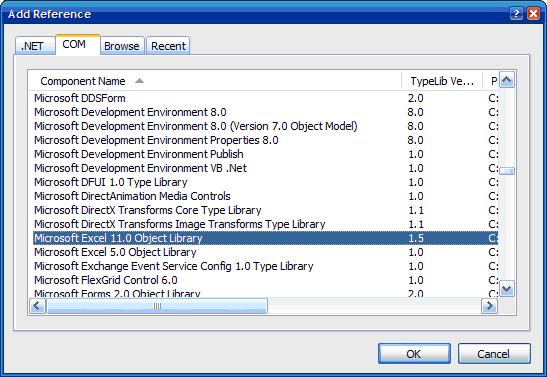Screen dimensions: 547x377
Task: Click the sort arrow beside Component Name
Action: click(x=139, y=81)
